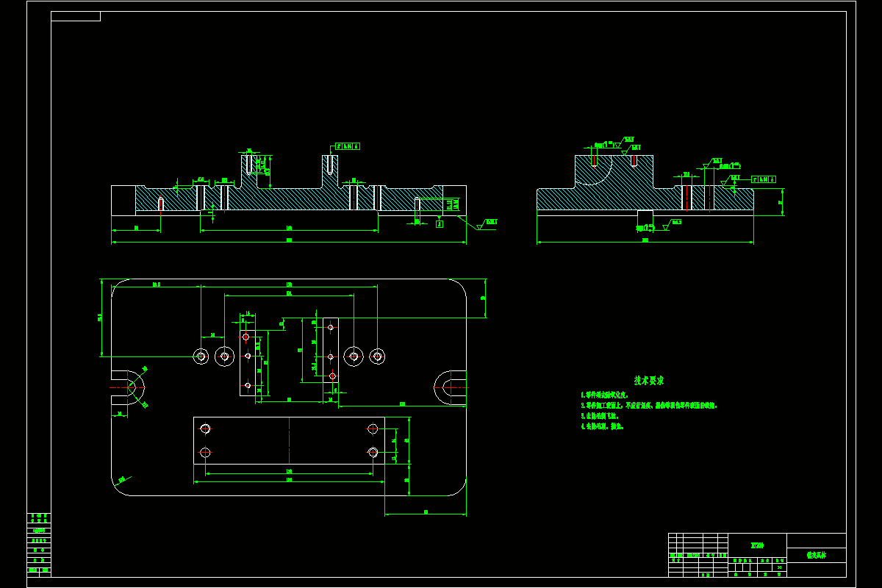Click the tolerance frame above the front section view
882x588 pixels.
tap(348, 146)
